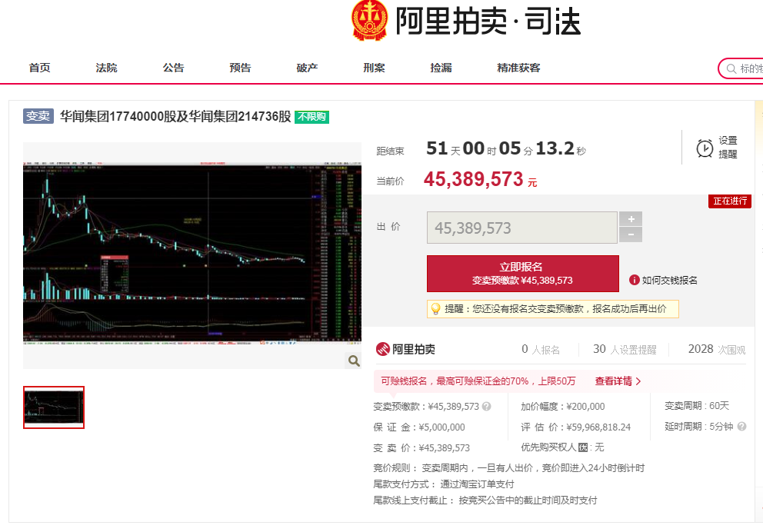
Task: Open the 破产 navigation tab
Action: 307,68
